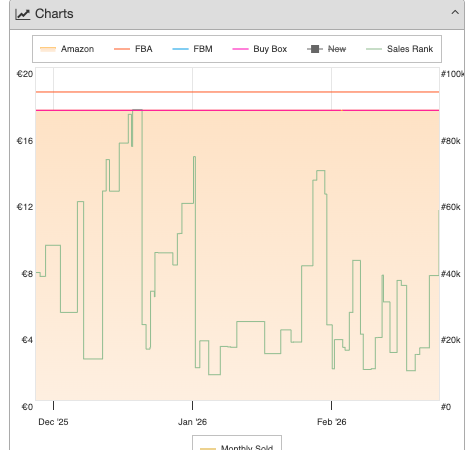Click the Amazon orange color swatch
Viewport: 474px width, 450px height.
click(x=48, y=49)
